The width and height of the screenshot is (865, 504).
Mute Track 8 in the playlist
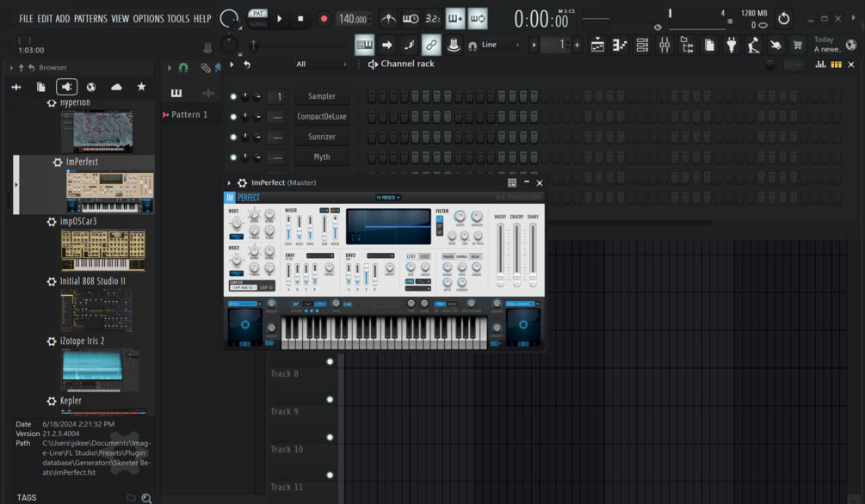[330, 362]
